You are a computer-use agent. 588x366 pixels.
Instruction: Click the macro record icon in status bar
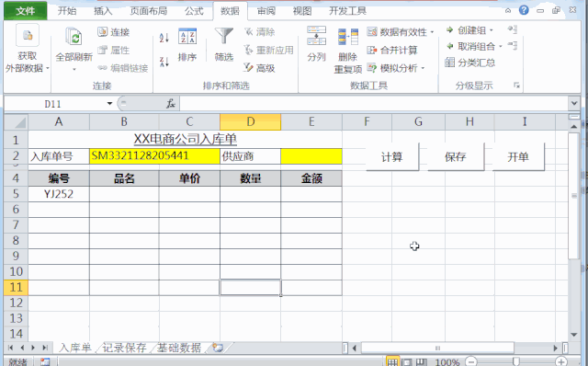45,362
